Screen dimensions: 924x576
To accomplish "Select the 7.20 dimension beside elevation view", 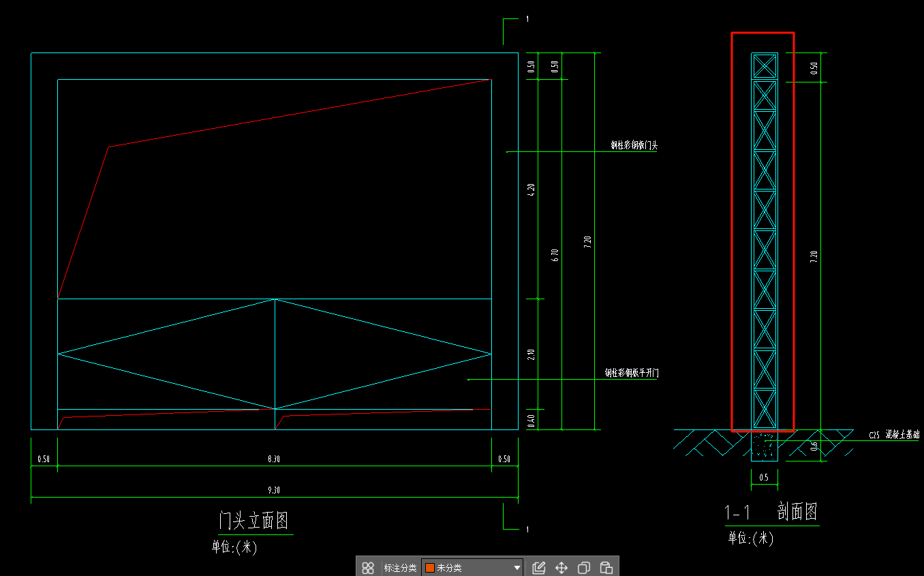I will (588, 243).
